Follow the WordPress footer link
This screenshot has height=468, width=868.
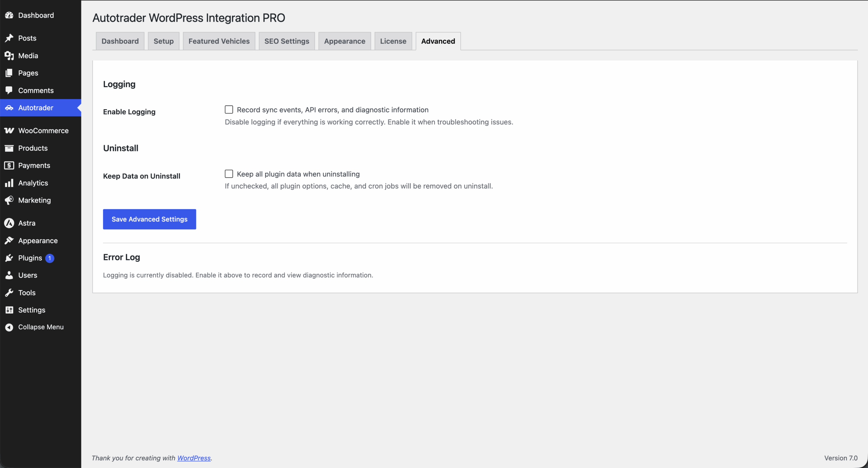tap(194, 458)
